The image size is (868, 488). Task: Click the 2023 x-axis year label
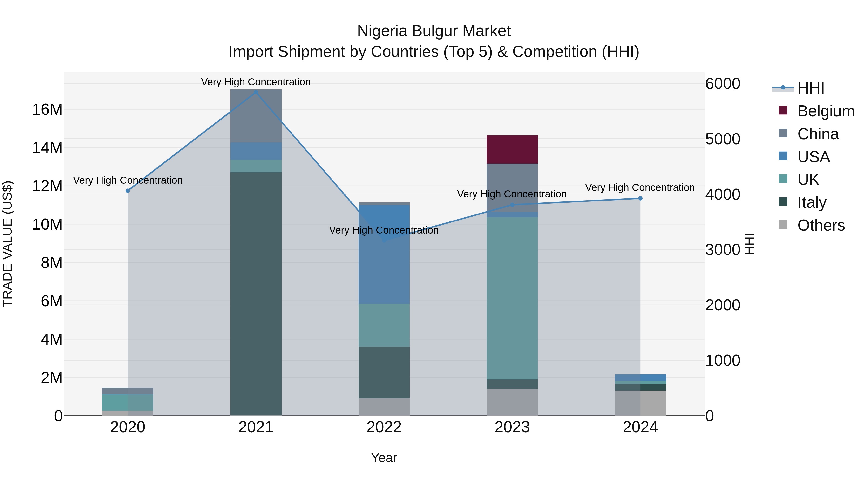pyautogui.click(x=512, y=427)
